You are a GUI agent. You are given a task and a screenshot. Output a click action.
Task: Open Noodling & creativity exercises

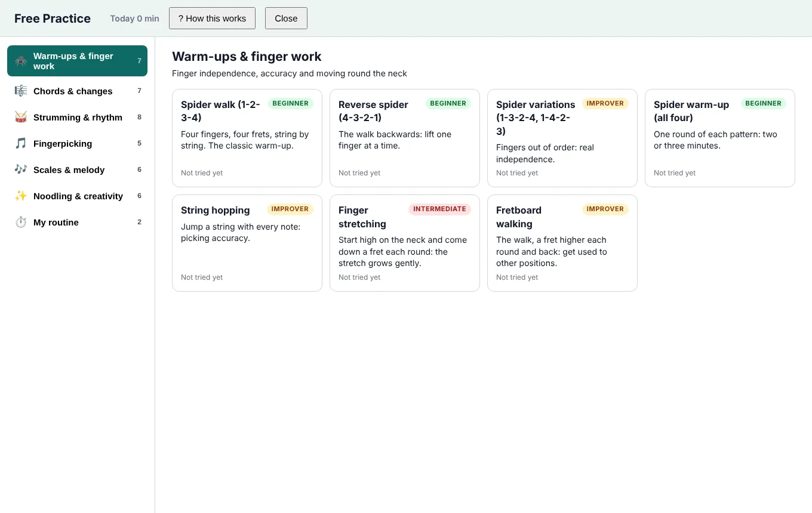77,196
